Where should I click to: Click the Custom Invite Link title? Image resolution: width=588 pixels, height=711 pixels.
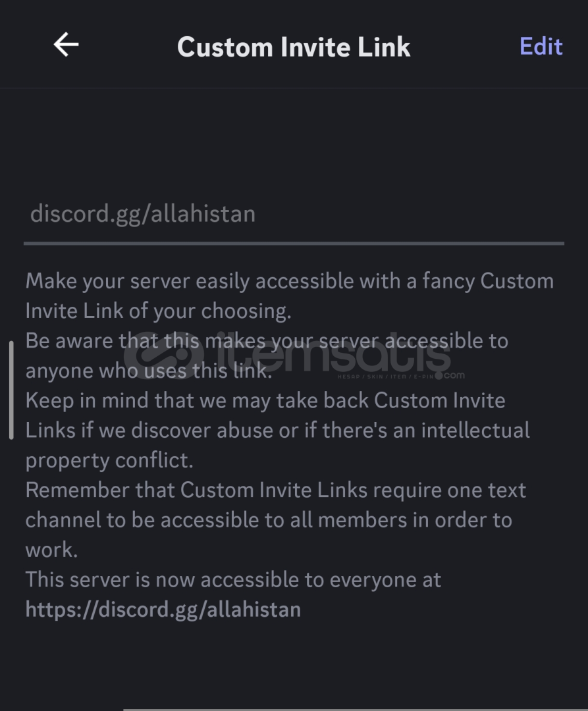(294, 47)
